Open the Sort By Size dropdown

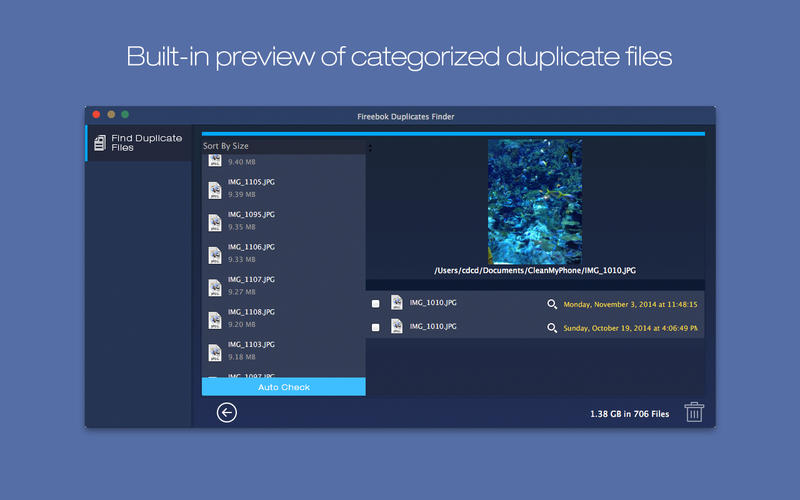point(285,147)
